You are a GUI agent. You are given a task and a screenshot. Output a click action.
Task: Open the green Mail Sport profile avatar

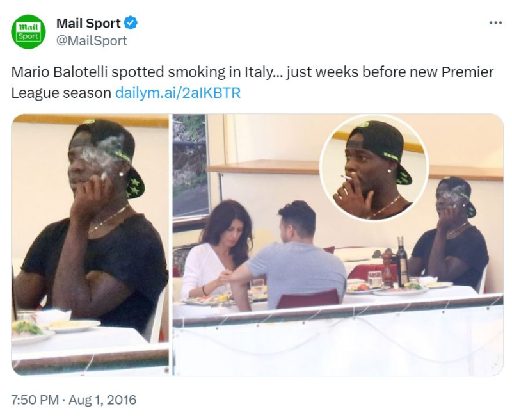[28, 31]
